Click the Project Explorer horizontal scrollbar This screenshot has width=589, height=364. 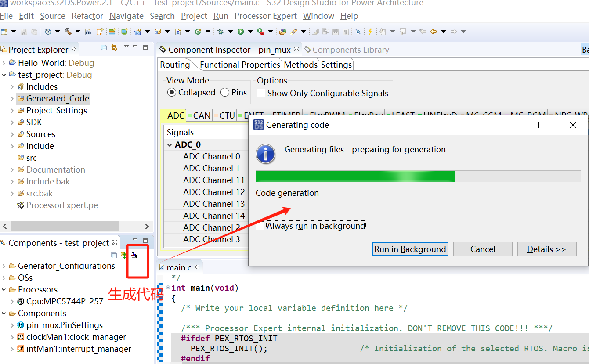tap(65, 226)
